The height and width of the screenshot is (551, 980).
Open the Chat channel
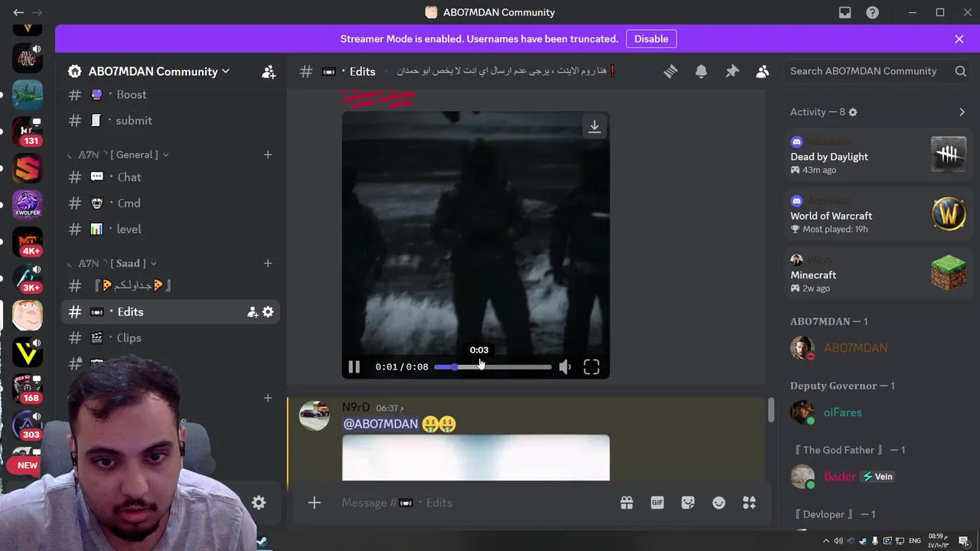click(170, 177)
